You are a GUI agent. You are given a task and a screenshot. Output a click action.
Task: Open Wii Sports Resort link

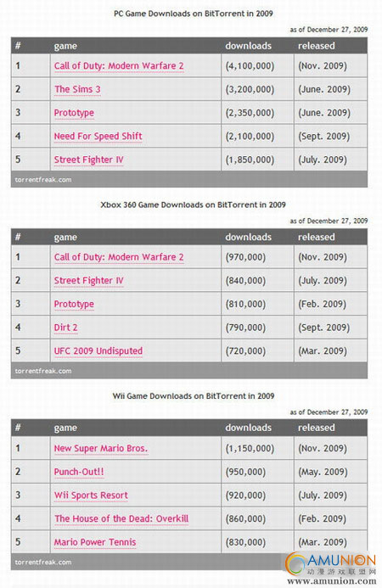pos(91,496)
